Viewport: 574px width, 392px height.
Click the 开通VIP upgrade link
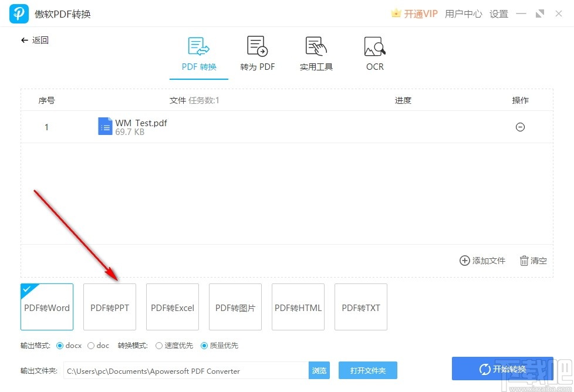pyautogui.click(x=418, y=13)
